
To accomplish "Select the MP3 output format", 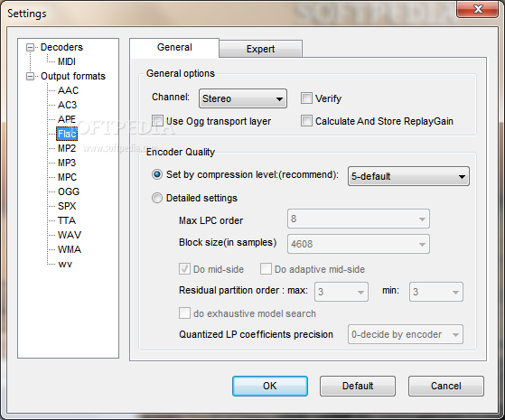I will point(67,163).
